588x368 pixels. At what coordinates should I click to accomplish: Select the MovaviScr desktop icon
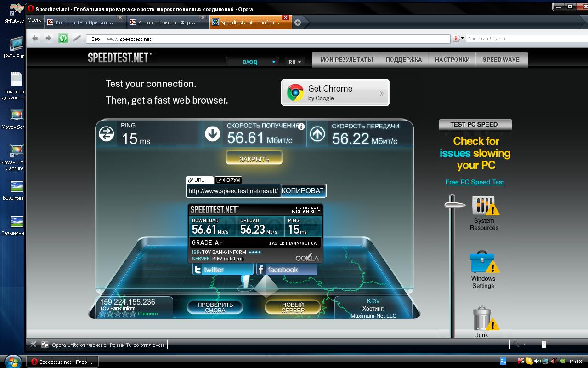pyautogui.click(x=14, y=119)
